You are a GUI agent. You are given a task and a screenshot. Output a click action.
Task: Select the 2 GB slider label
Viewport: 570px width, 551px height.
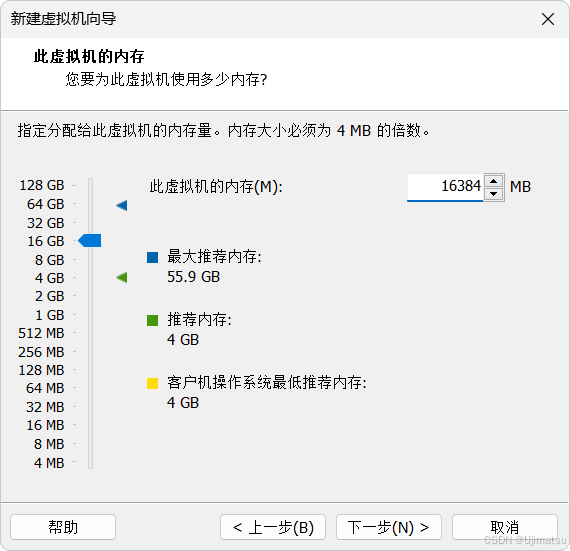click(x=49, y=297)
